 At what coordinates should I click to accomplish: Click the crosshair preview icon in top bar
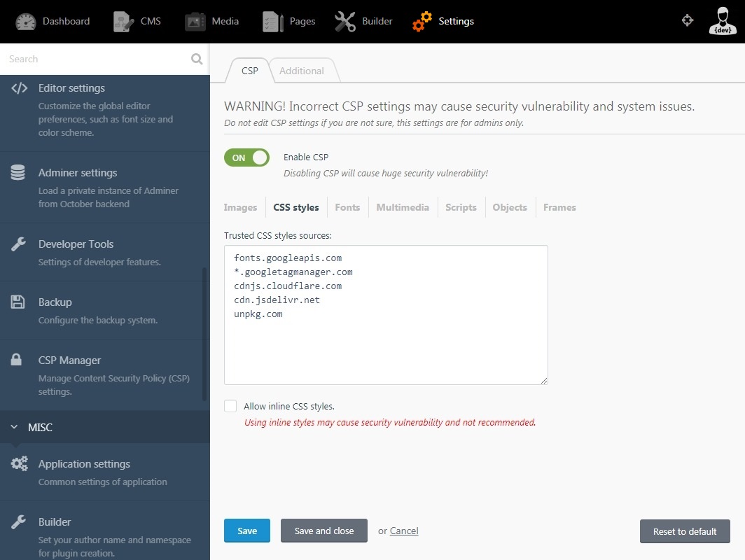pyautogui.click(x=688, y=20)
